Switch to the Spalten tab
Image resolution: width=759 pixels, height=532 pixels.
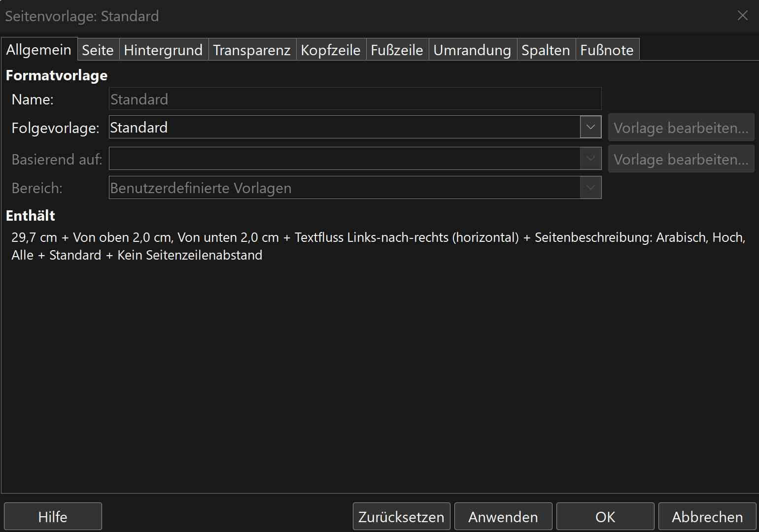click(x=546, y=49)
